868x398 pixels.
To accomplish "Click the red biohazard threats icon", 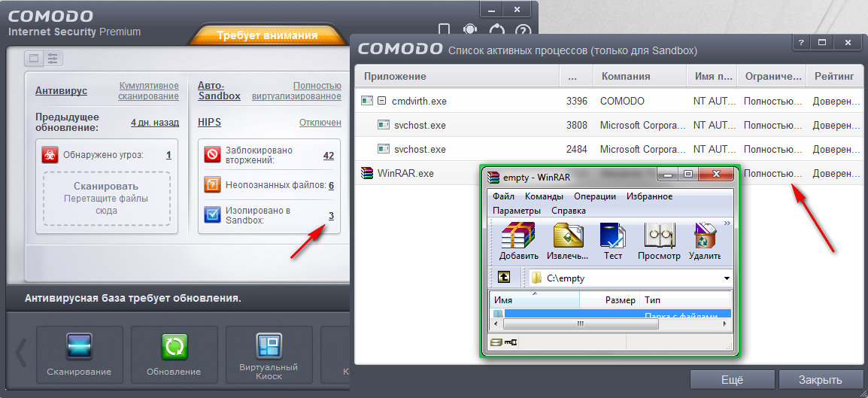I will click(50, 155).
